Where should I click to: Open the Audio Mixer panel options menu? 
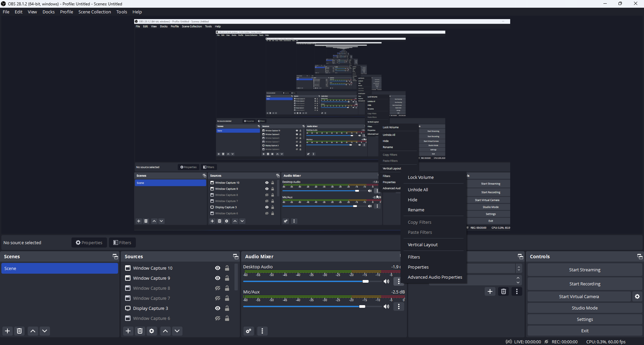[x=262, y=331]
